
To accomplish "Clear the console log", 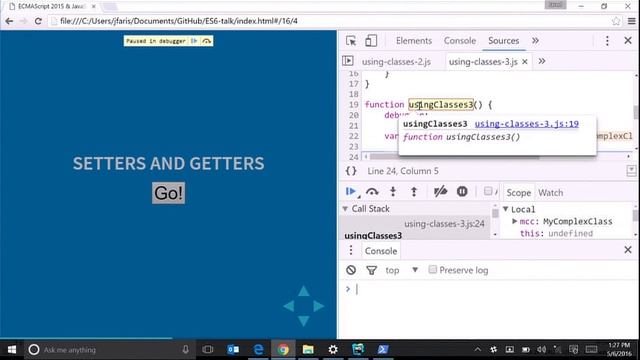I will pos(351,270).
